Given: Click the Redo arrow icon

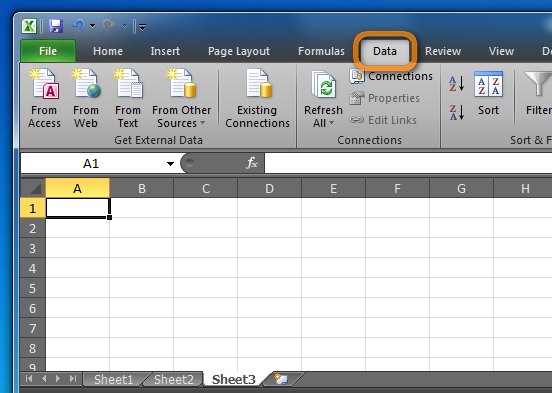Looking at the screenshot, I should 109,26.
